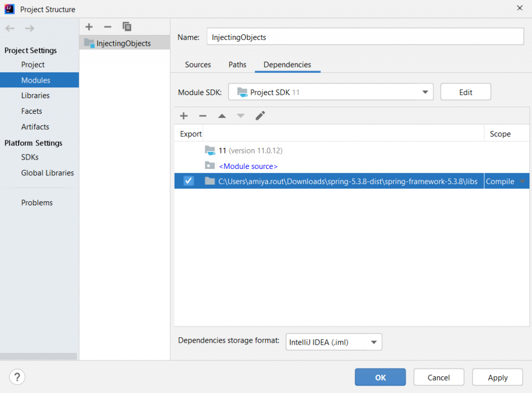Screen dimensions: 532x393
Task: Click the back navigation arrow
Action: (10, 28)
